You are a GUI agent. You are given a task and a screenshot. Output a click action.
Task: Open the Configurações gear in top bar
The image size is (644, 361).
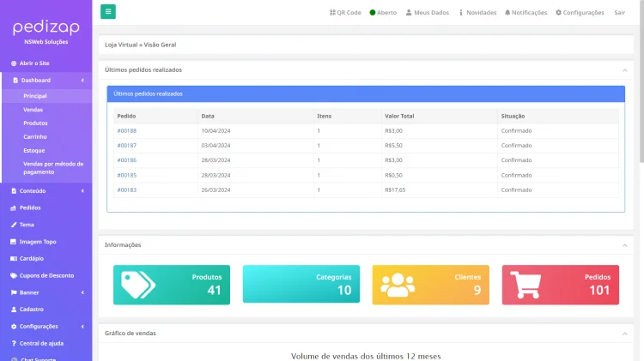pos(559,13)
